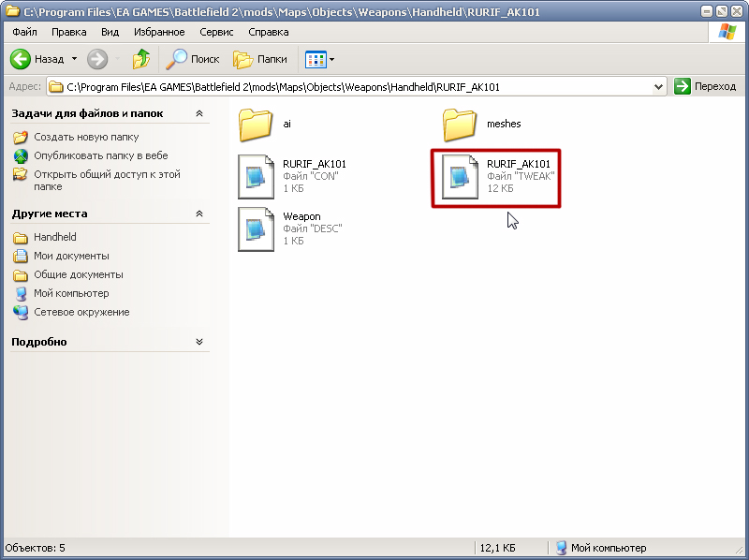The height and width of the screenshot is (560, 749).
Task: Click the folder Up one level icon
Action: (x=141, y=59)
